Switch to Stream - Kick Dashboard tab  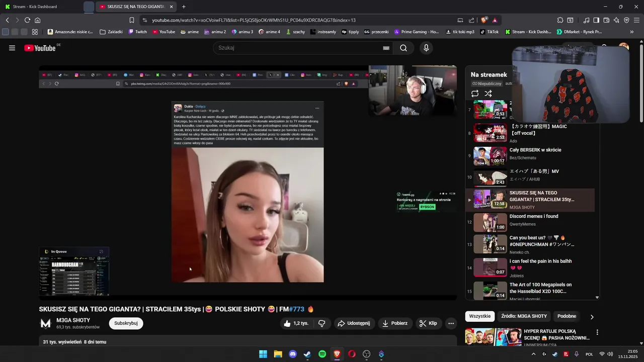[42, 7]
